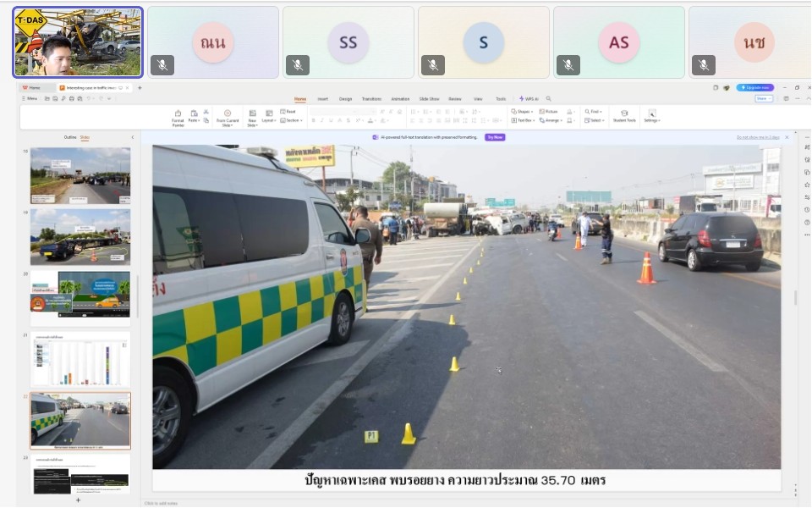The width and height of the screenshot is (812, 508).
Task: Open the Animation ribbon tab
Action: point(400,98)
